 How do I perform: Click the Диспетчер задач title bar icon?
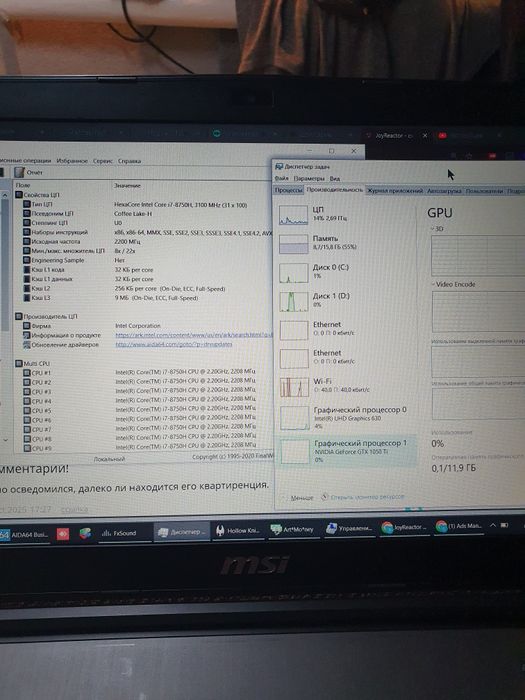279,167
